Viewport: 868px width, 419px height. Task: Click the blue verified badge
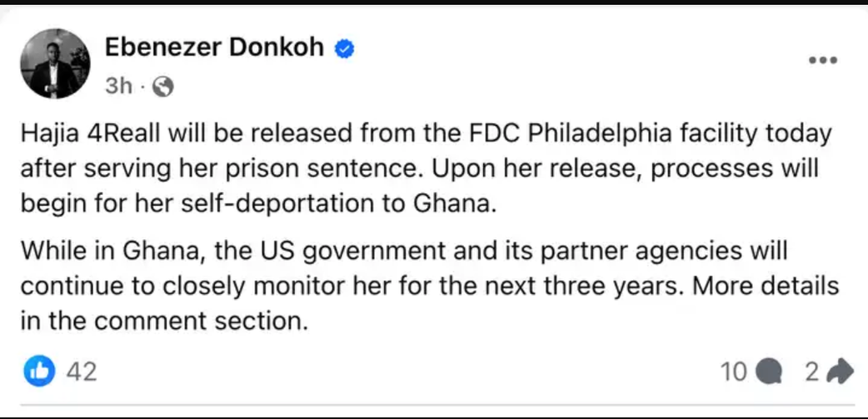344,50
